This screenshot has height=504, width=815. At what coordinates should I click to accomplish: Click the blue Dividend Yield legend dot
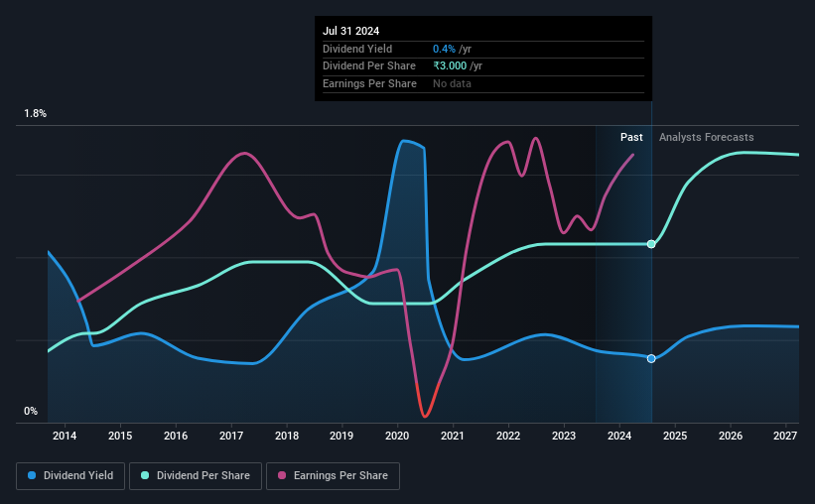(32, 475)
